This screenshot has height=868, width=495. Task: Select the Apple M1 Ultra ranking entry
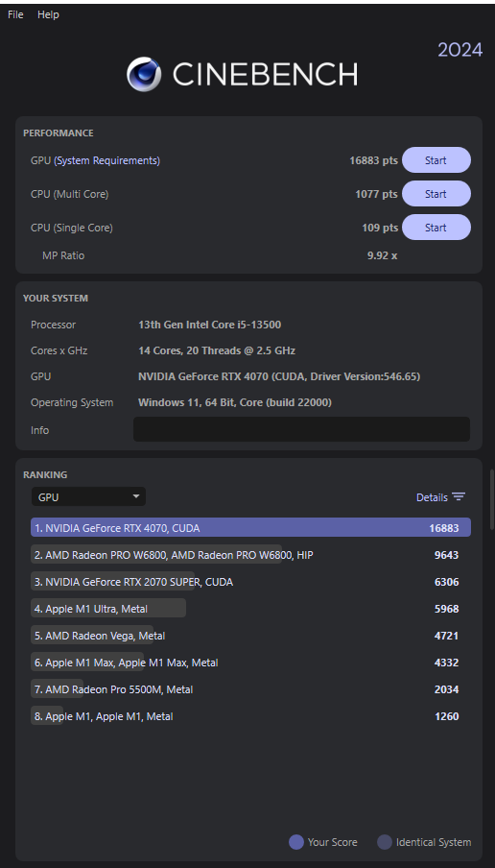[x=250, y=609]
